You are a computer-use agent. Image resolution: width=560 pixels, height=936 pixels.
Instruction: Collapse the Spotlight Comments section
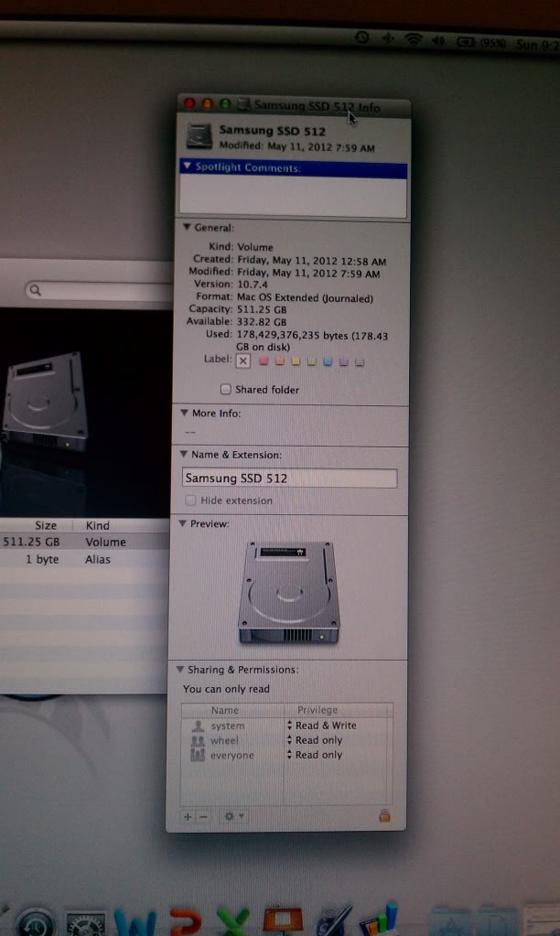tap(188, 166)
